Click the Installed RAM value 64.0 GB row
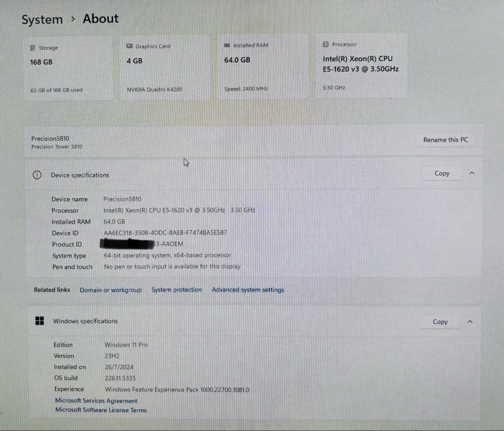The image size is (504, 431). pyautogui.click(x=114, y=222)
